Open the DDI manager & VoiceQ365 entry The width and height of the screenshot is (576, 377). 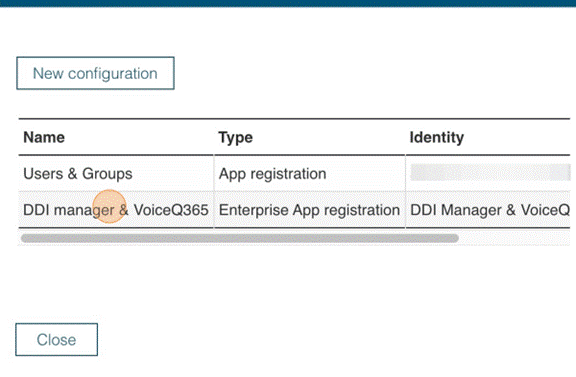point(116,210)
